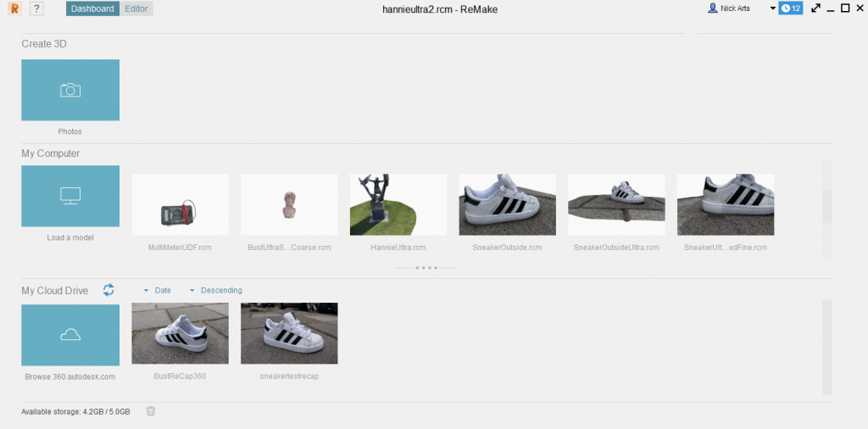Switch to the Editor tab

click(136, 8)
